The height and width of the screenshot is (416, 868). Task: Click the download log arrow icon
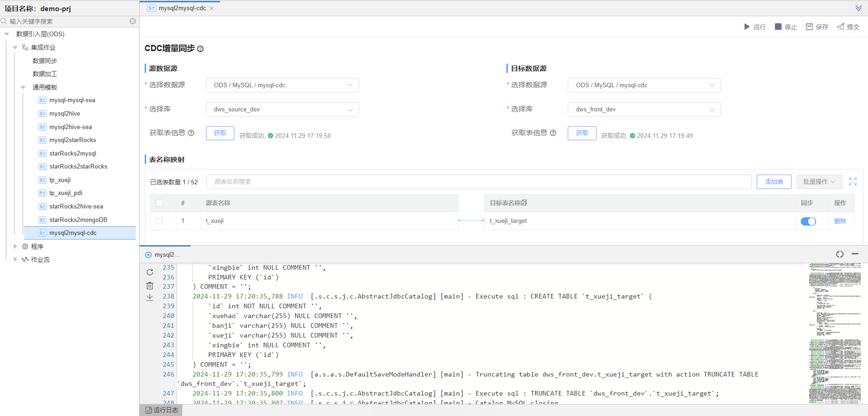point(150,297)
